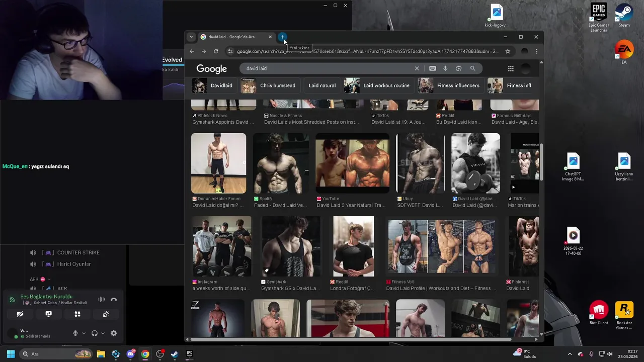
Task: Click the Google logo
Action: tap(211, 69)
